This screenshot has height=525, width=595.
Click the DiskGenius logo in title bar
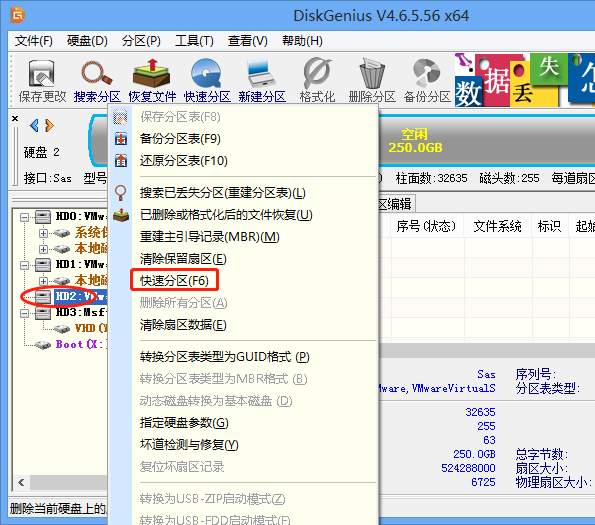pos(18,15)
